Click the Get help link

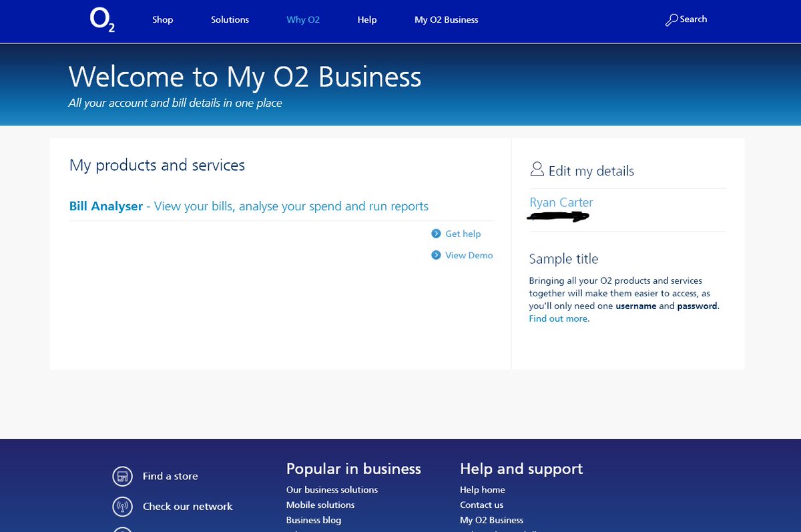[463, 234]
